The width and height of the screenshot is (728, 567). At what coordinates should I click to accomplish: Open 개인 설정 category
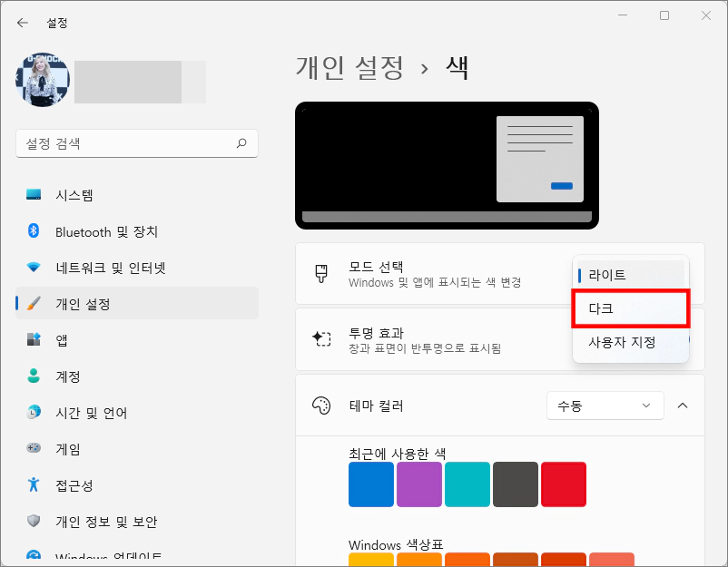[x=137, y=303]
